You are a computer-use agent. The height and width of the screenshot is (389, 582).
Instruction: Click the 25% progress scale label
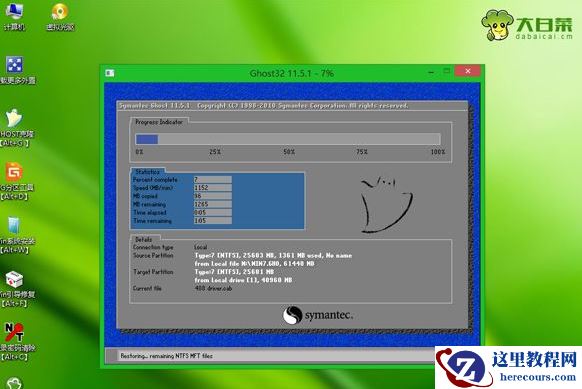(x=215, y=152)
